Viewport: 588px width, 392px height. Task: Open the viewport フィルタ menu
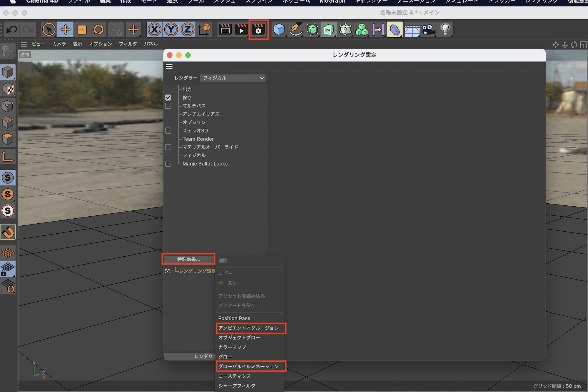click(x=128, y=44)
